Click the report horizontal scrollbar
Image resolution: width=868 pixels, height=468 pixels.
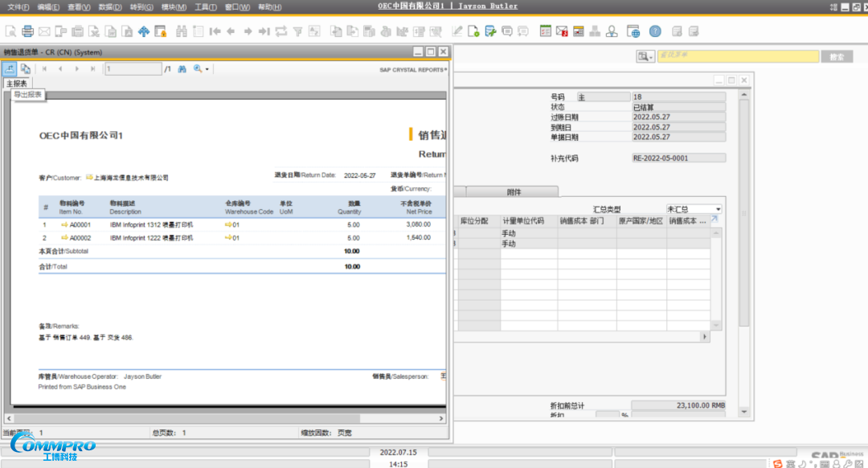[x=225, y=418]
